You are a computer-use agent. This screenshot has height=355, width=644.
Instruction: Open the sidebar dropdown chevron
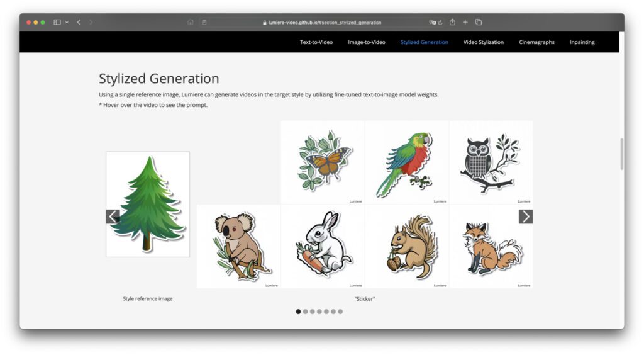pos(67,22)
